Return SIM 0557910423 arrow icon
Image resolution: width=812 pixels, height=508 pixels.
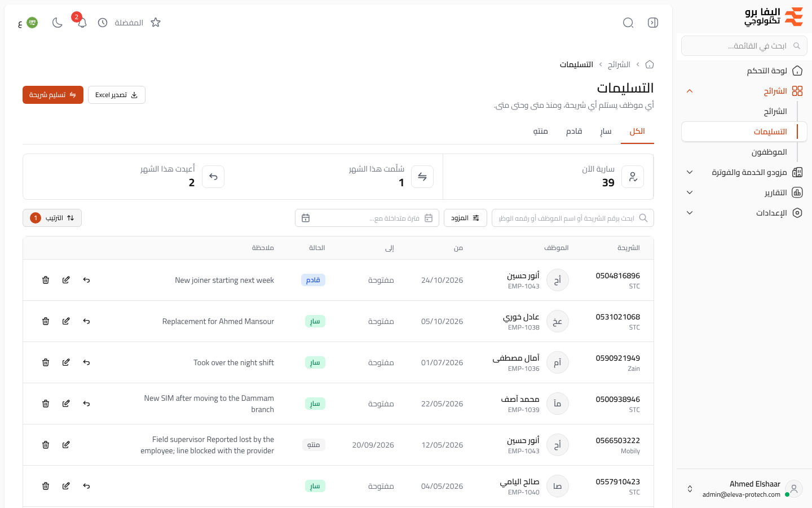click(86, 486)
